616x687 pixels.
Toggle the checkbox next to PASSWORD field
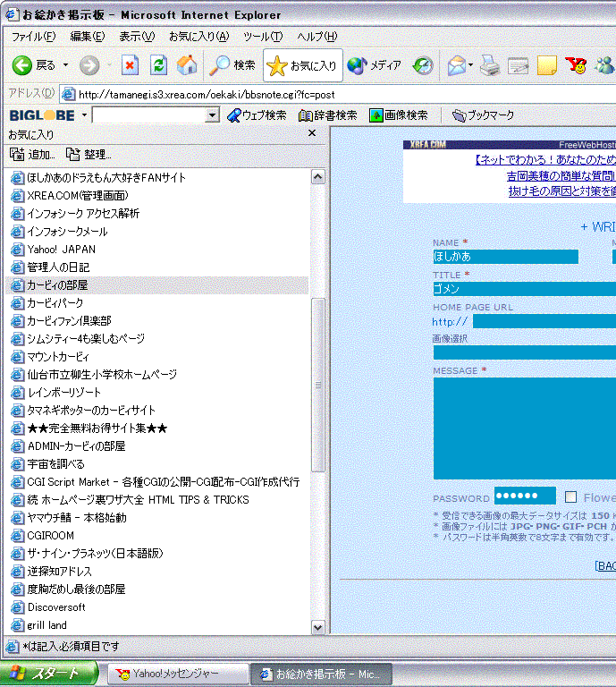[570, 496]
